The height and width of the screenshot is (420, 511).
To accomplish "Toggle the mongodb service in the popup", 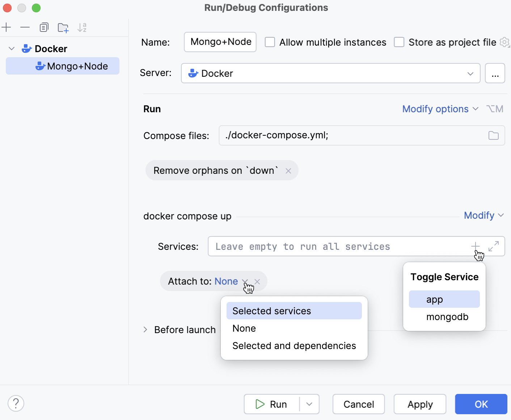I will [x=447, y=317].
